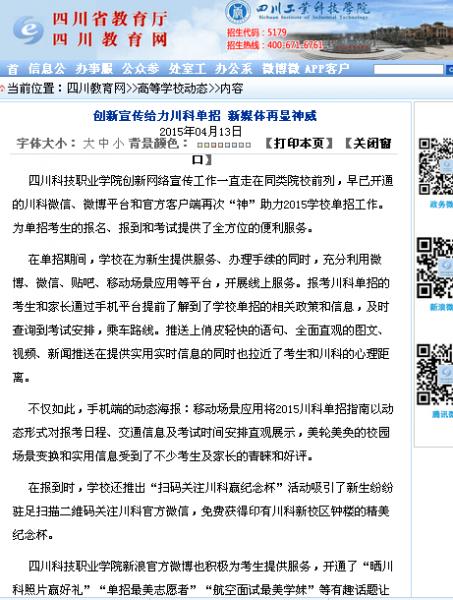Click 【打印本页】 to print the page
The image size is (453, 600).
[x=298, y=143]
